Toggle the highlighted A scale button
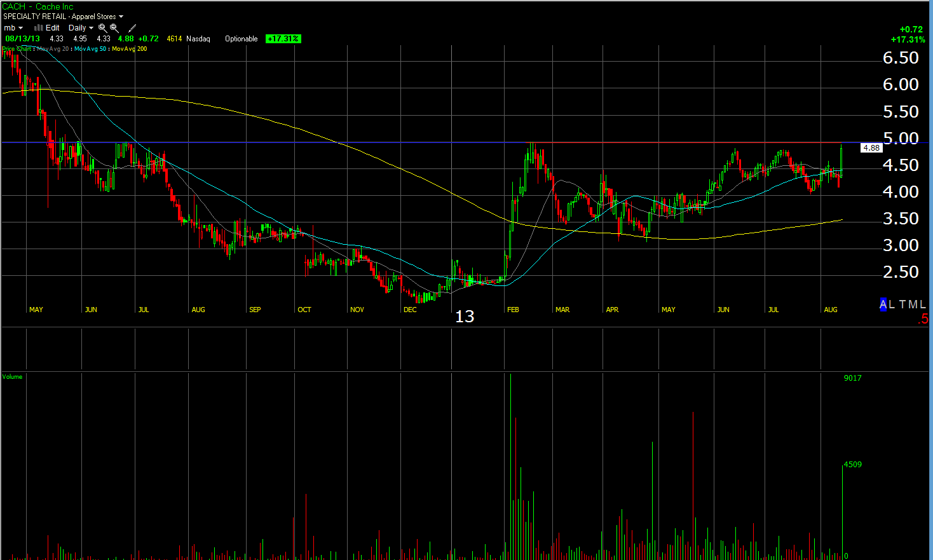The width and height of the screenshot is (933, 560). point(883,304)
